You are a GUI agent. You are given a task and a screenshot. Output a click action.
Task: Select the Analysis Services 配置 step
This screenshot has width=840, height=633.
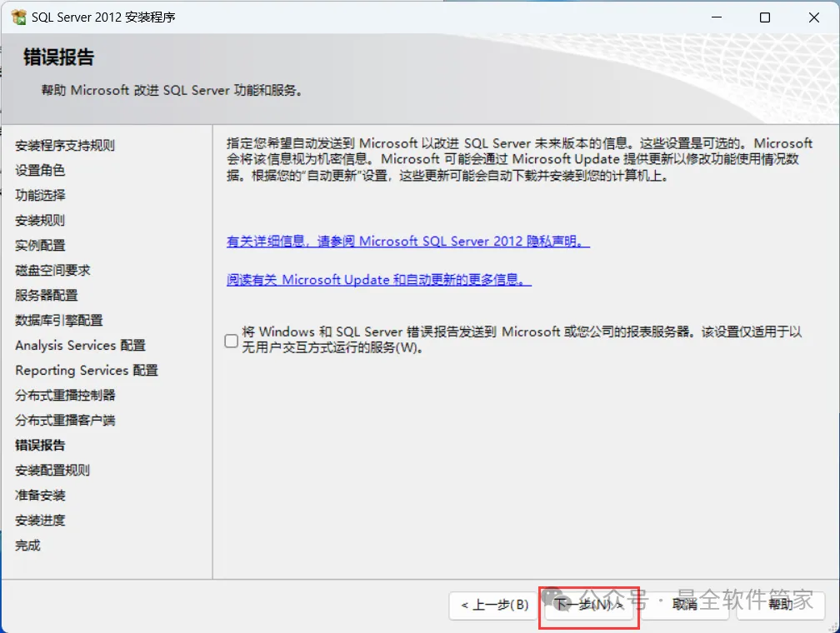point(80,346)
